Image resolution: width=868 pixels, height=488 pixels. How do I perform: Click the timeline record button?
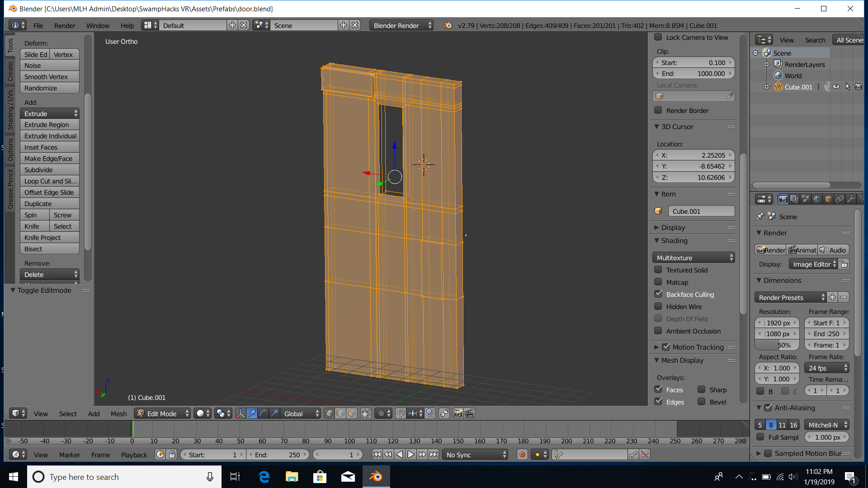pyautogui.click(x=522, y=455)
